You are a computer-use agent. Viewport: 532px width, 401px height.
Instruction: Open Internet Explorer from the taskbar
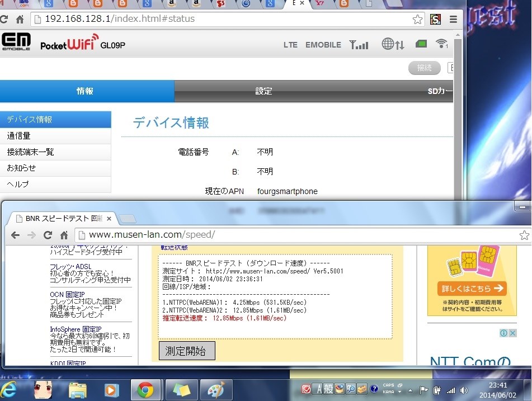click(x=9, y=390)
